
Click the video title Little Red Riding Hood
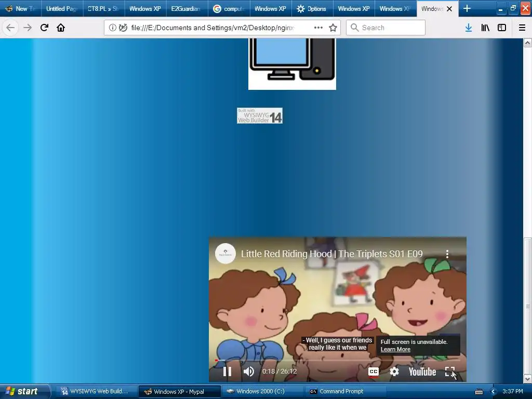tap(332, 254)
